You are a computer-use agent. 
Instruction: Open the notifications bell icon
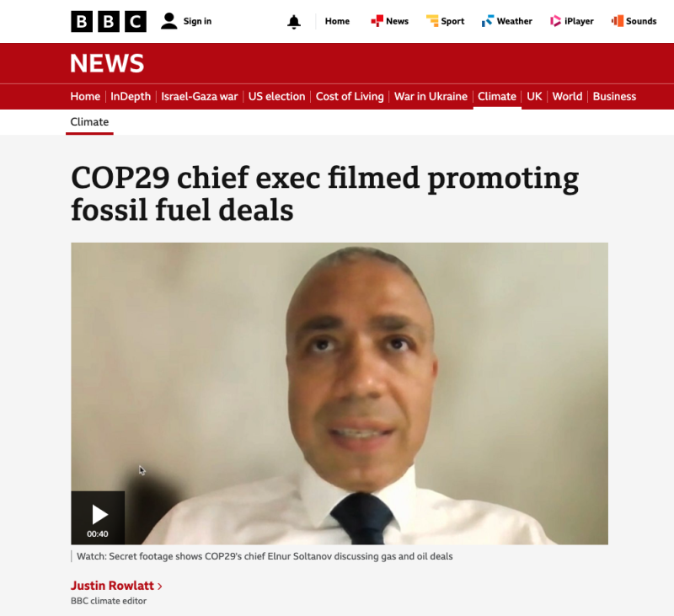click(x=294, y=22)
